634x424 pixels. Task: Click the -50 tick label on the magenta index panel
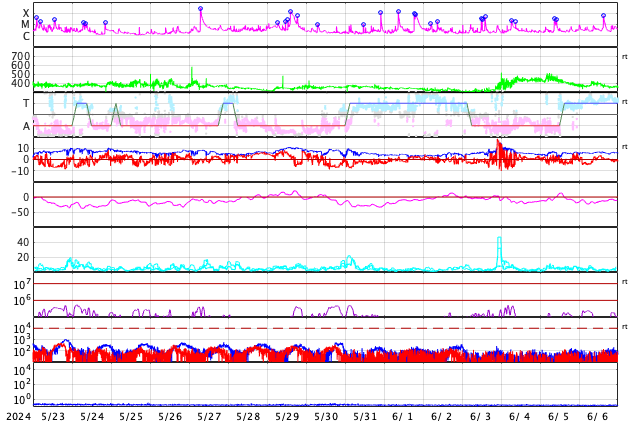coord(20,212)
